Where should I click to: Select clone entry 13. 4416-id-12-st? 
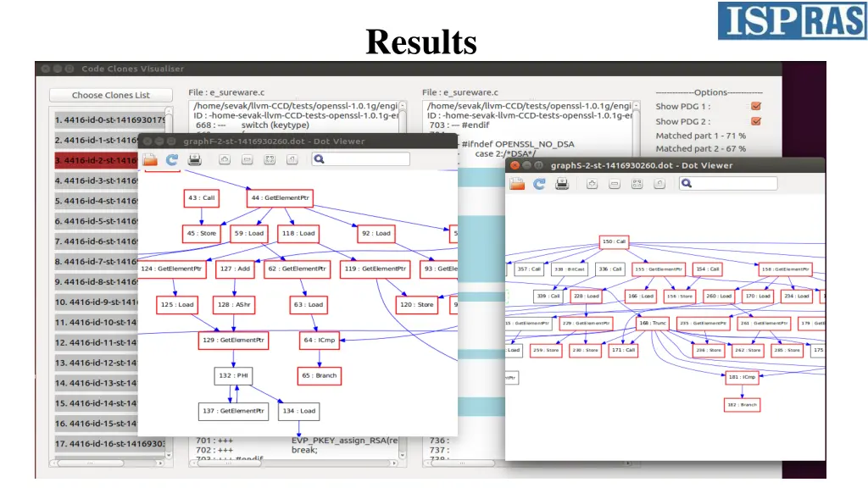tap(97, 363)
